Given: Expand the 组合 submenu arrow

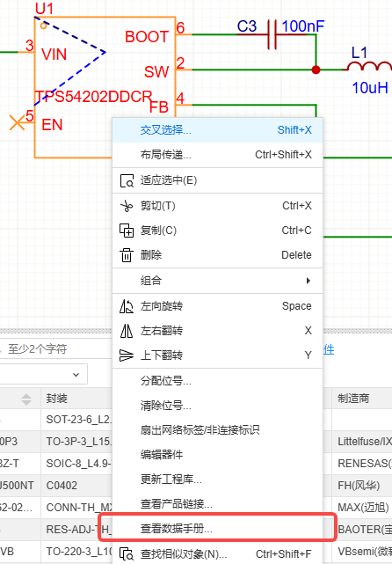Looking at the screenshot, I should point(309,281).
